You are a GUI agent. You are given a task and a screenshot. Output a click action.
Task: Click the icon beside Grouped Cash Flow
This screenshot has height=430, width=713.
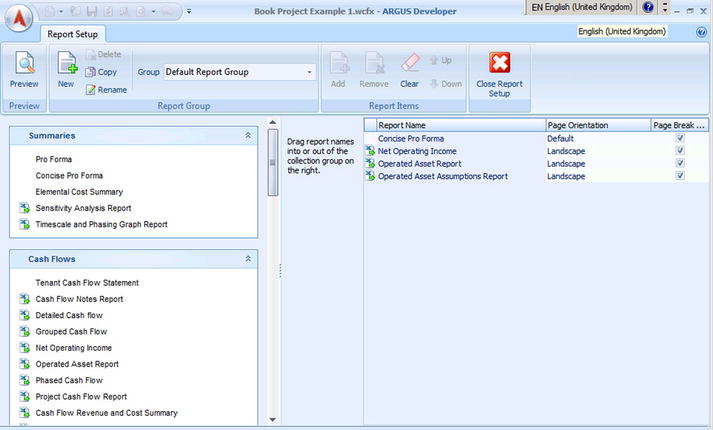[x=25, y=331]
